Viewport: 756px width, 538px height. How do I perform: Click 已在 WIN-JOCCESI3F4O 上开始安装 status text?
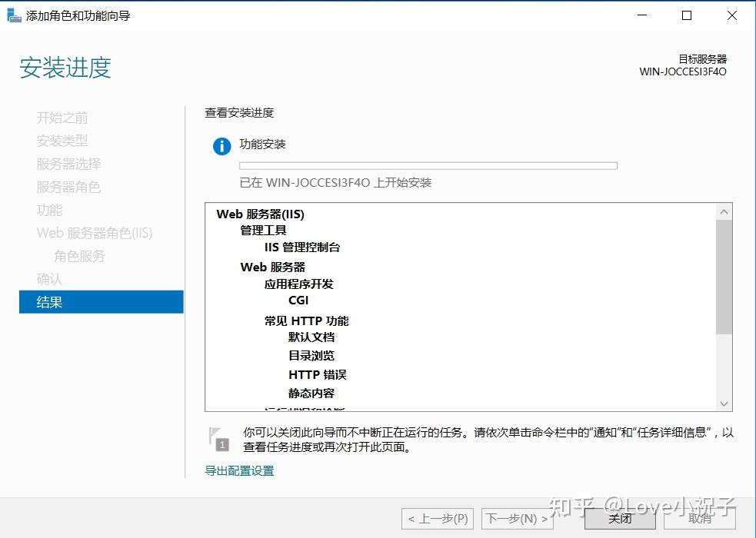(x=335, y=183)
